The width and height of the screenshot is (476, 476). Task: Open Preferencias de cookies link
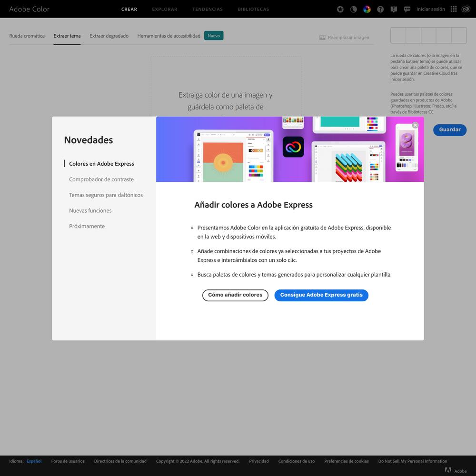pyautogui.click(x=347, y=461)
